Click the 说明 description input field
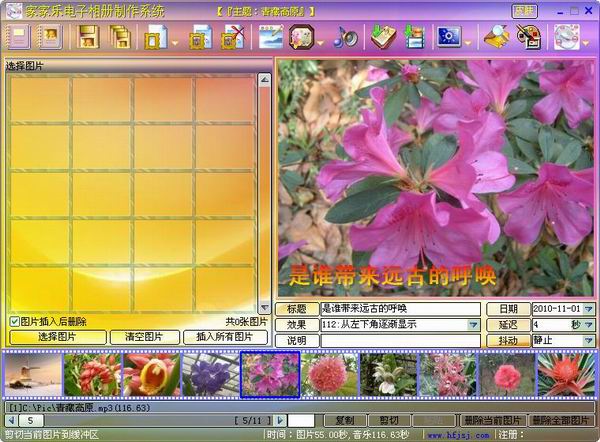Image resolution: width=600 pixels, height=442 pixels. 400,341
